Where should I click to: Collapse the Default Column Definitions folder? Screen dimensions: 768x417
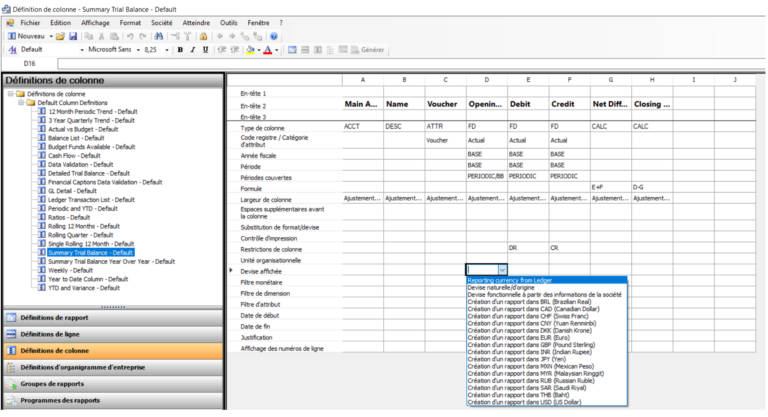(20, 103)
